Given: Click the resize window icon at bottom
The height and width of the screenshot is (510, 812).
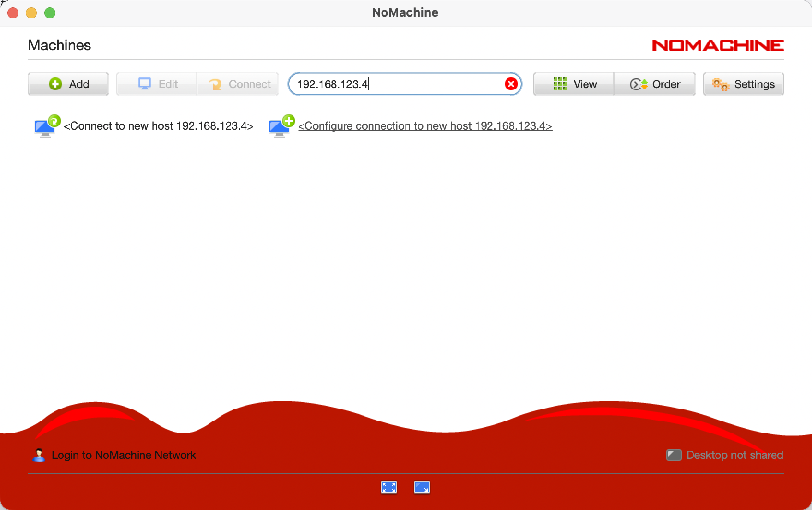Looking at the screenshot, I should tap(422, 487).
